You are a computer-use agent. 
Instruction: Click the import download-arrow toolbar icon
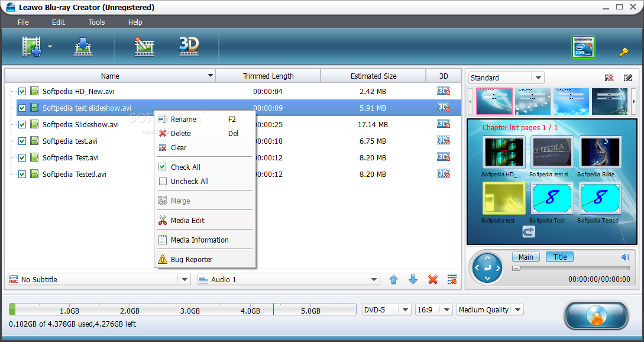(x=83, y=46)
